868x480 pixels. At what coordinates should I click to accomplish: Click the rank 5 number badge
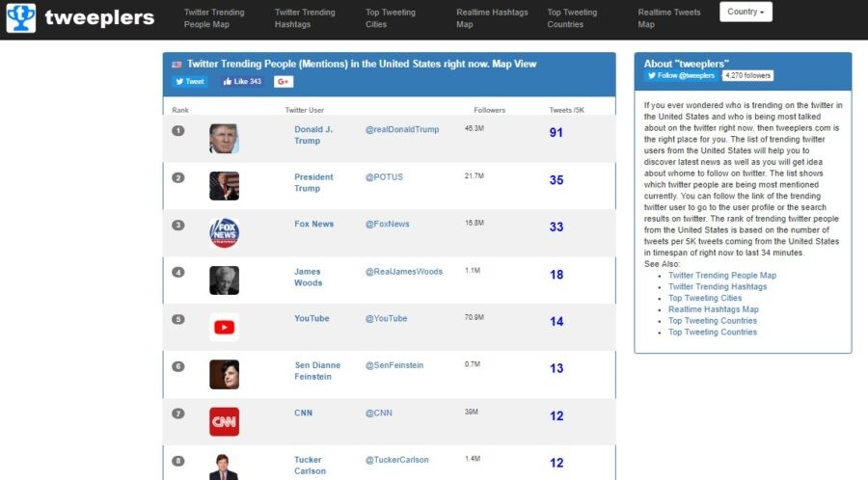[177, 319]
